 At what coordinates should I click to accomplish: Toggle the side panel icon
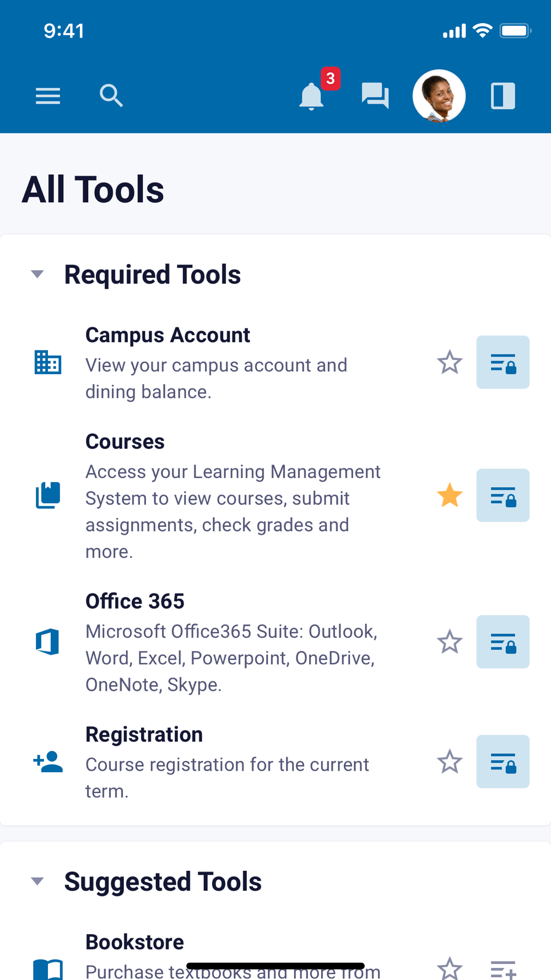(x=503, y=96)
